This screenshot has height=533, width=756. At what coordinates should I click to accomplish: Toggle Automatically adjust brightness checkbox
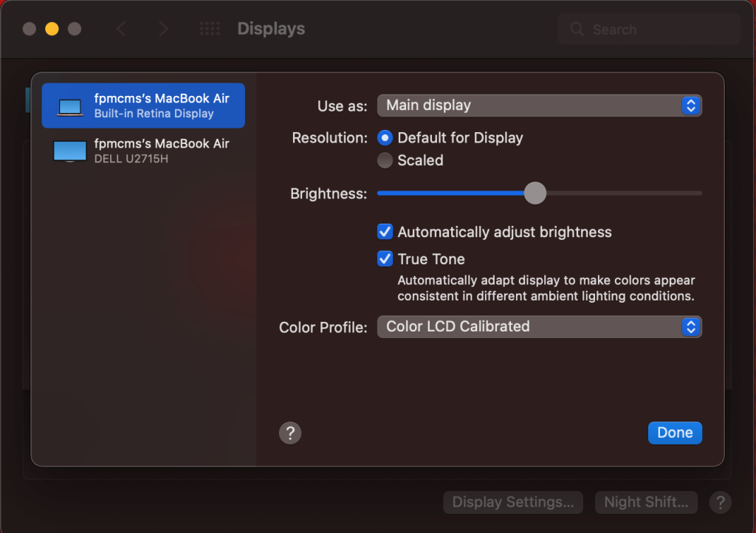pos(385,232)
